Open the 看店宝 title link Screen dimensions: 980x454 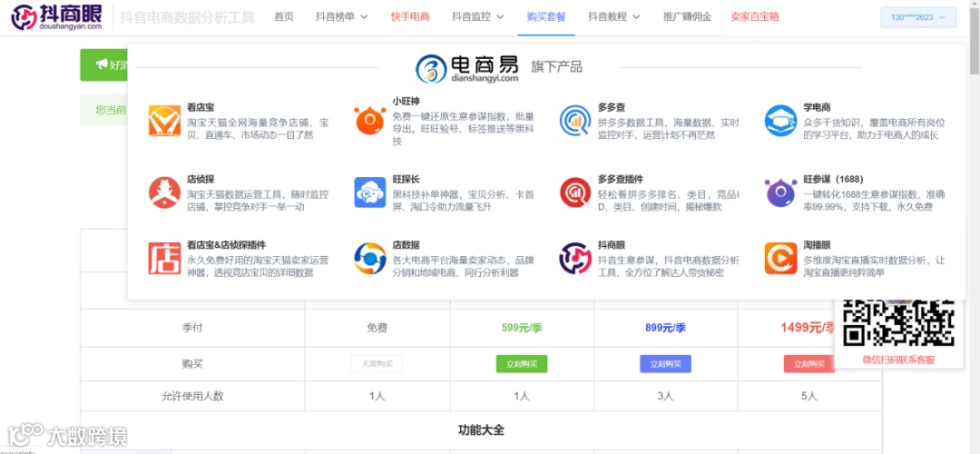point(201,107)
